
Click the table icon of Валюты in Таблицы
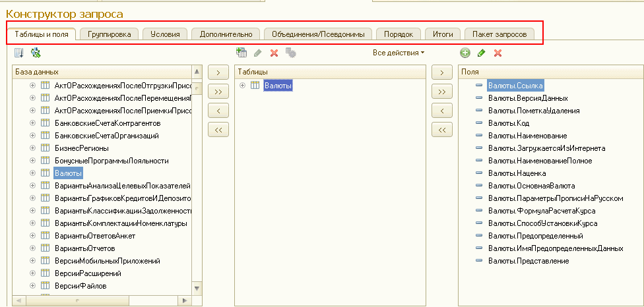pyautogui.click(x=255, y=85)
